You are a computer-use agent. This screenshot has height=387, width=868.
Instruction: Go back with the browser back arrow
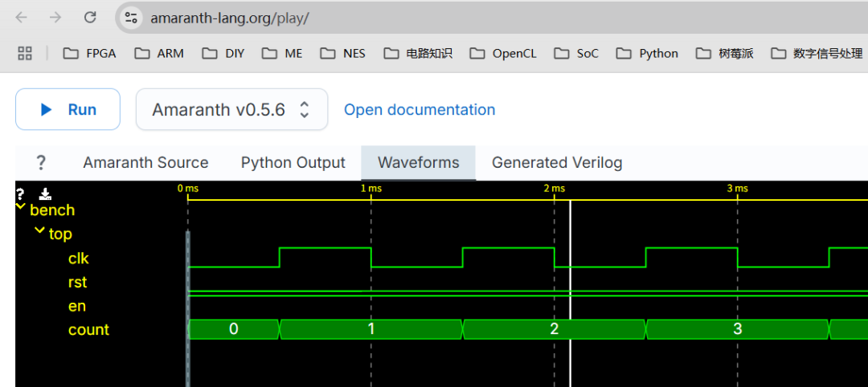tap(21, 18)
